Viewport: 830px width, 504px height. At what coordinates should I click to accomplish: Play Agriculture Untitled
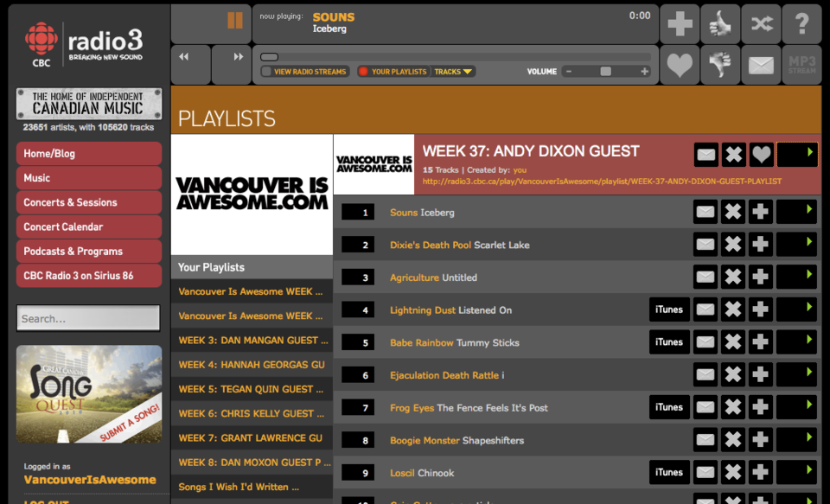pyautogui.click(x=796, y=277)
